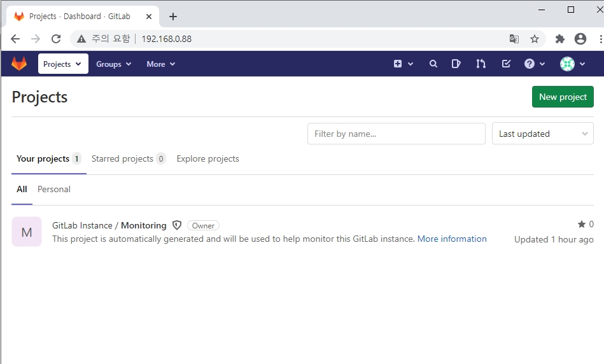Open the Help question mark menu
Image resolution: width=604 pixels, height=364 pixels.
[x=534, y=64]
